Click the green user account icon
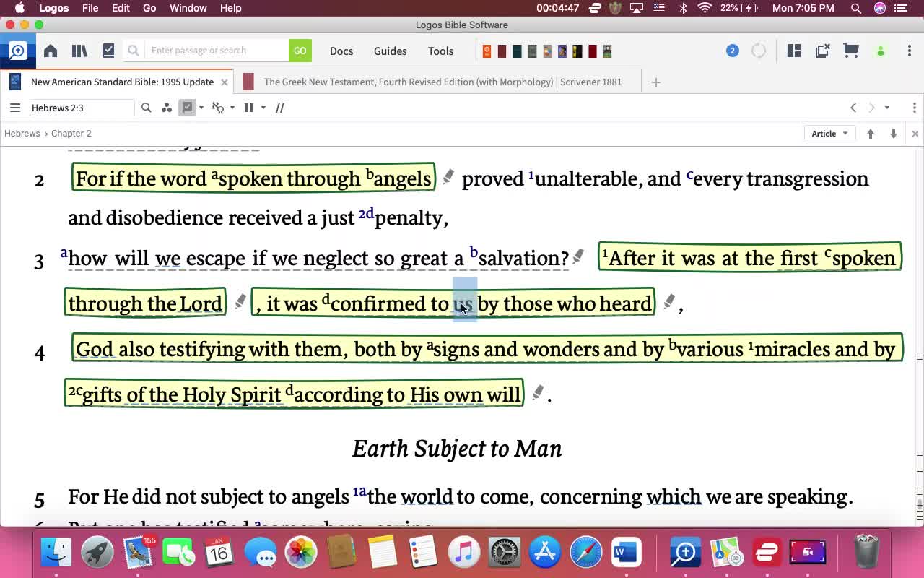The image size is (924, 578). coord(881,51)
